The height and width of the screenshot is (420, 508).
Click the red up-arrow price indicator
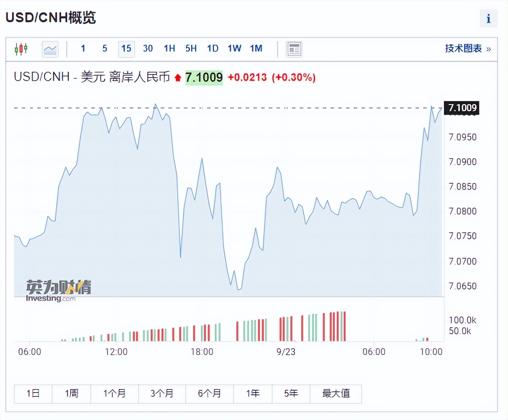point(178,78)
